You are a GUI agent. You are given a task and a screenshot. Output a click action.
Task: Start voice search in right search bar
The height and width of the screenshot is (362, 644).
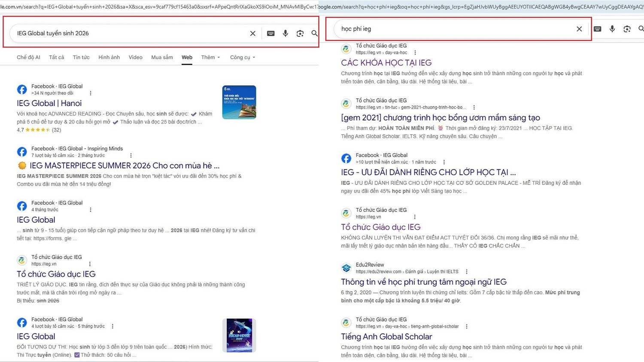(x=612, y=29)
